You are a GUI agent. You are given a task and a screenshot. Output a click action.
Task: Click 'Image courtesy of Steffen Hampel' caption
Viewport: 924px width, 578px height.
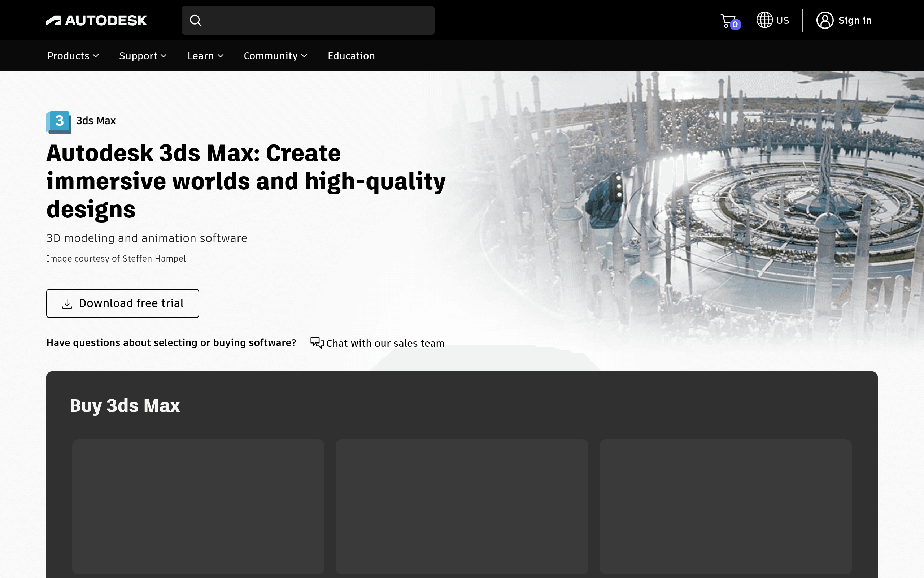point(116,259)
